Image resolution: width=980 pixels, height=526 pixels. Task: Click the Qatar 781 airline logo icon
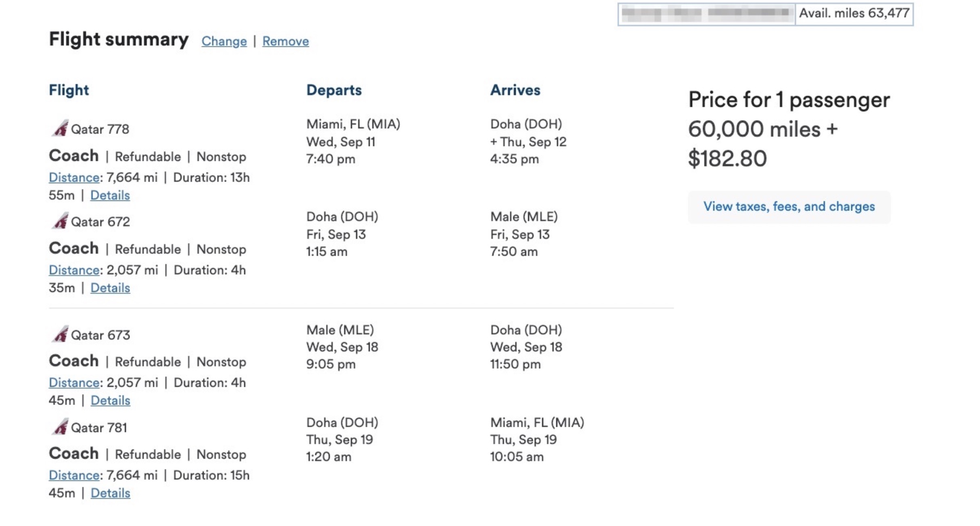pos(60,427)
